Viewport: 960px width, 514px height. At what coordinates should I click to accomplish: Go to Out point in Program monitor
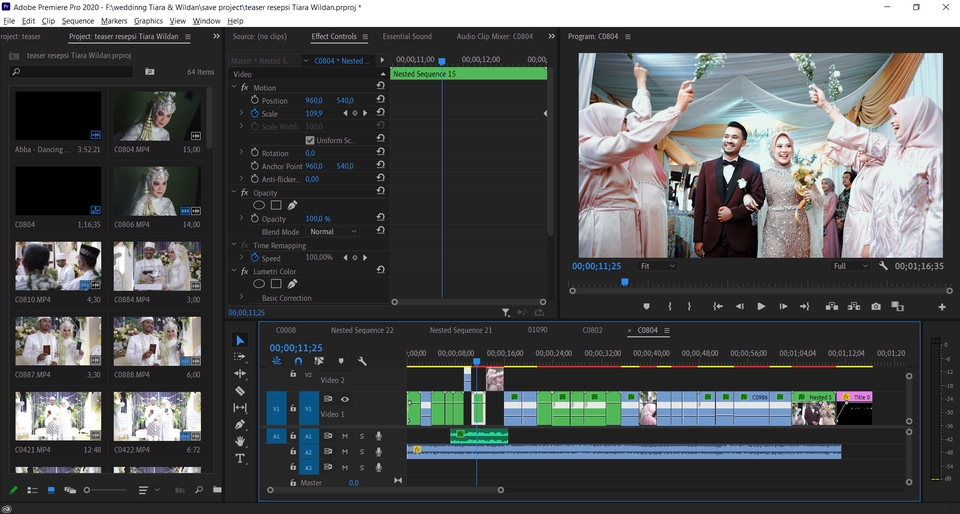[804, 307]
